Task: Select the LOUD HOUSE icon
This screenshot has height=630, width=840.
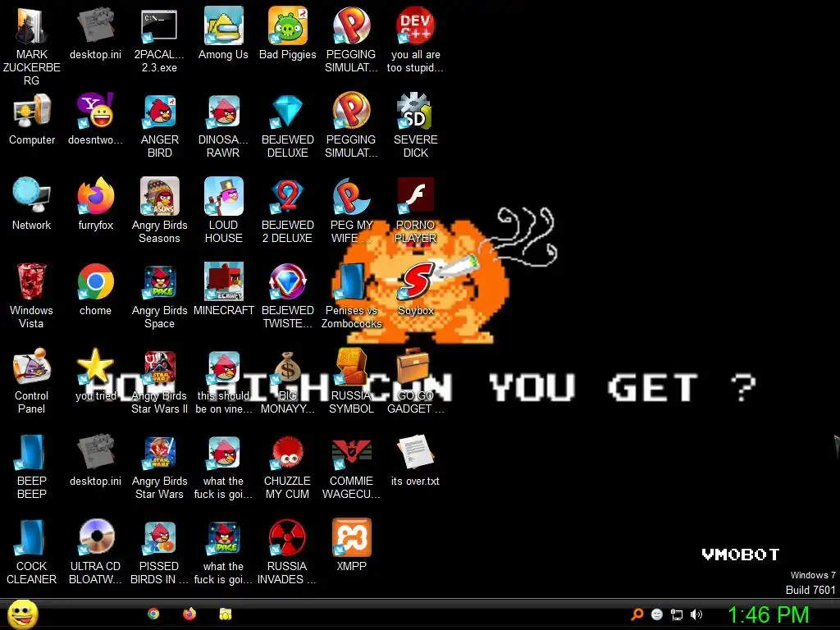Action: coord(223,196)
